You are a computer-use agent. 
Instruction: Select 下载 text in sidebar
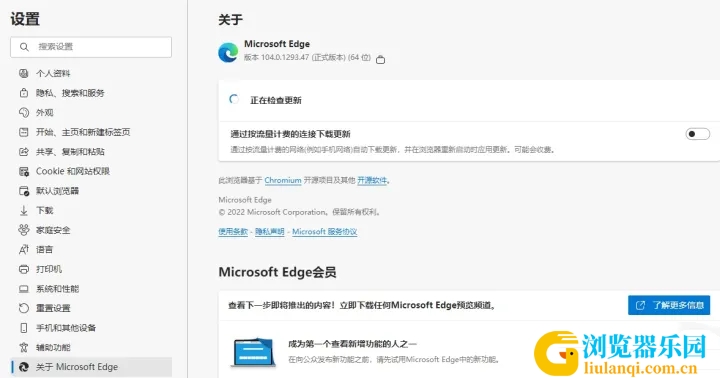[x=45, y=210]
